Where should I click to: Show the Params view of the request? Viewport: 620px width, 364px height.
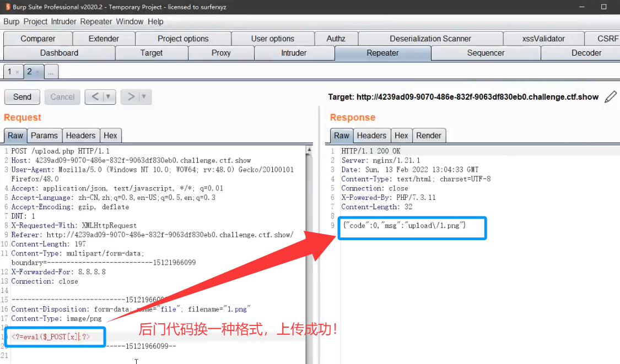tap(44, 135)
